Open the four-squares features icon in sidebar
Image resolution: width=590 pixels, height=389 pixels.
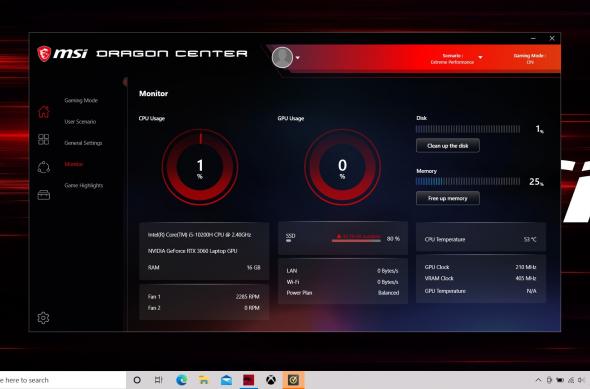[x=44, y=139]
